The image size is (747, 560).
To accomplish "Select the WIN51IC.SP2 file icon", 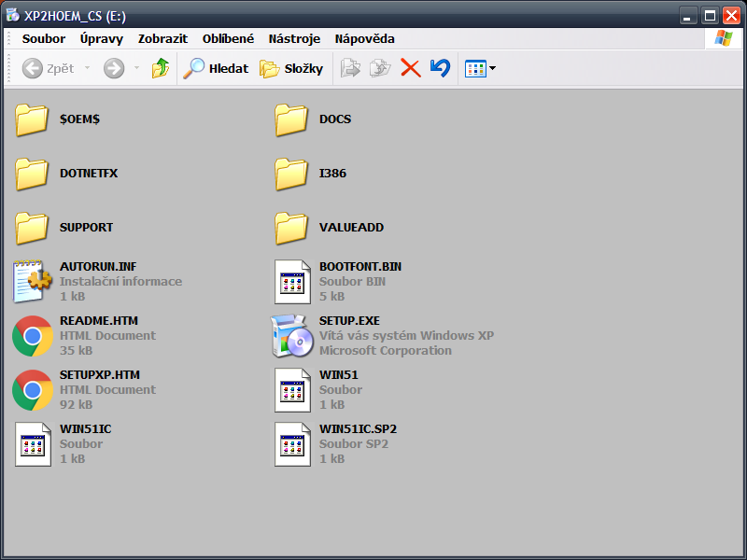I will coord(292,444).
